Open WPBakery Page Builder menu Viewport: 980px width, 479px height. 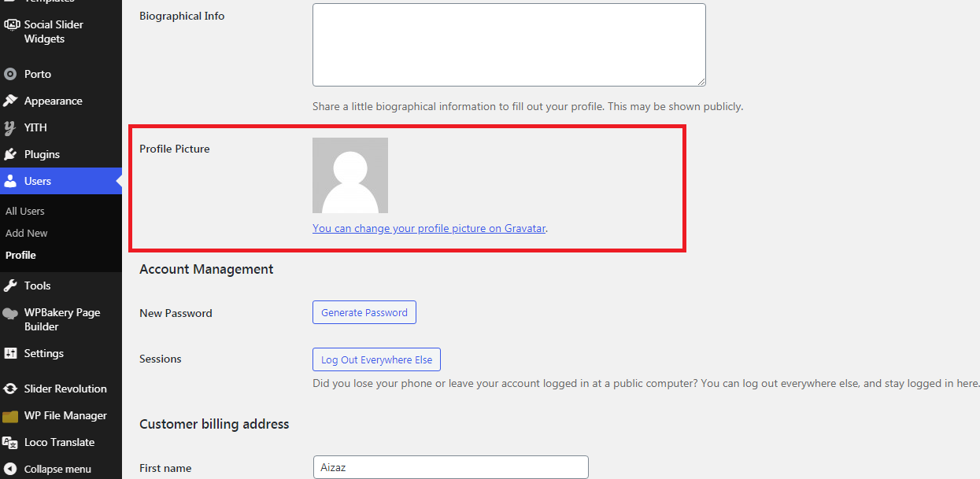[x=61, y=319]
